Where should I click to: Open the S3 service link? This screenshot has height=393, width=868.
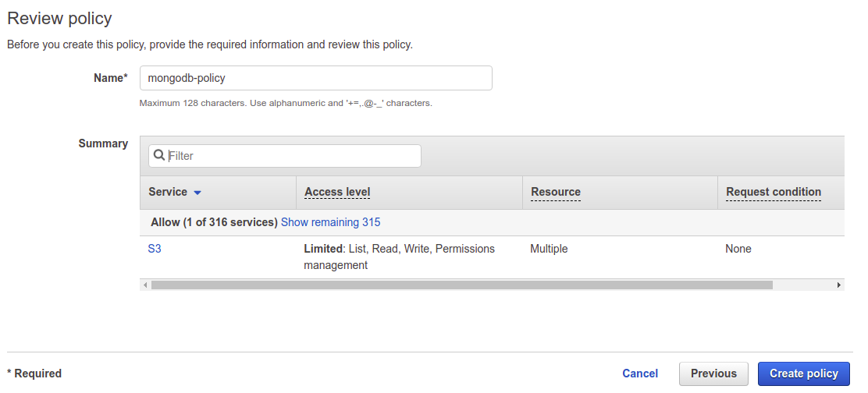(x=155, y=249)
